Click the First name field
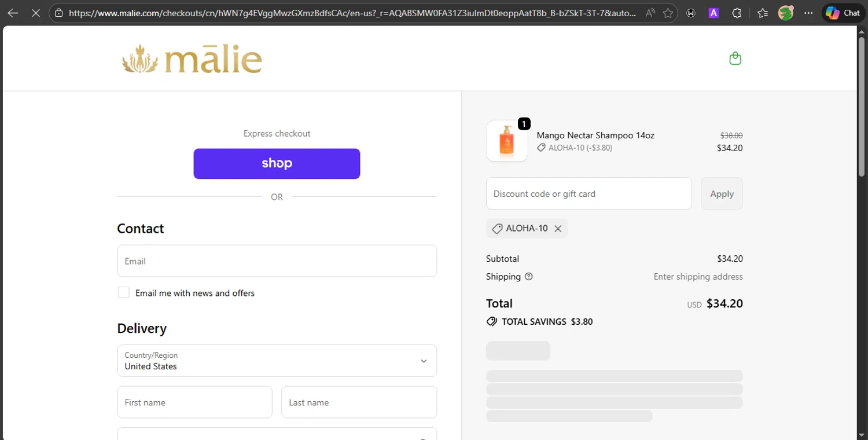Screen dimensions: 868x440 point(194,402)
